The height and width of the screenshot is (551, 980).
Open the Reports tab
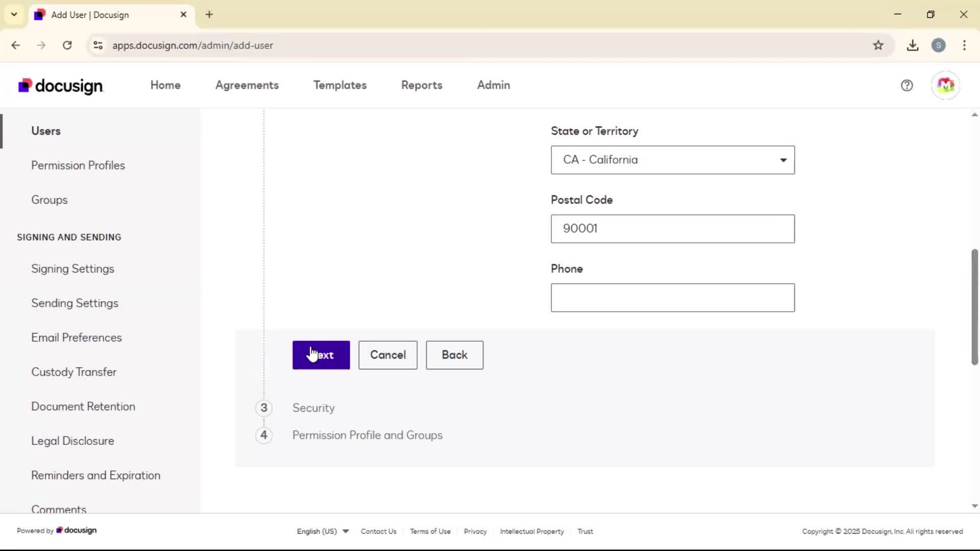422,85
